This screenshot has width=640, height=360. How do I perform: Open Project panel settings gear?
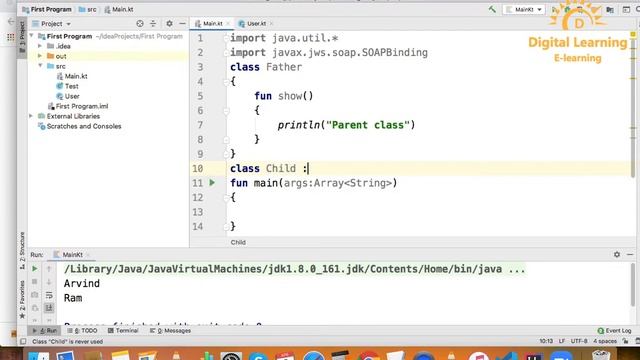(169, 24)
